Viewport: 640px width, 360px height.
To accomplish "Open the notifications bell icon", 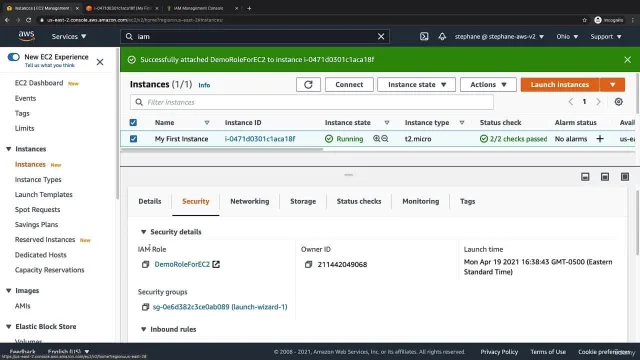I will click(442, 36).
